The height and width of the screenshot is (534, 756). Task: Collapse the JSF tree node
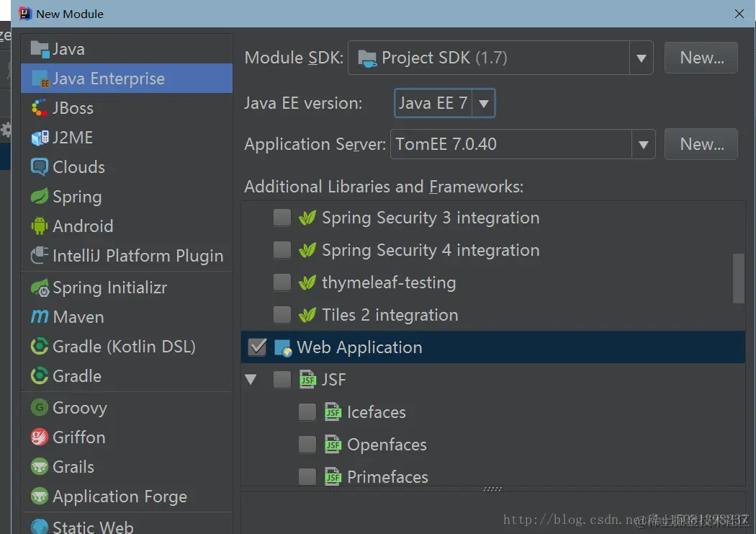click(x=251, y=380)
